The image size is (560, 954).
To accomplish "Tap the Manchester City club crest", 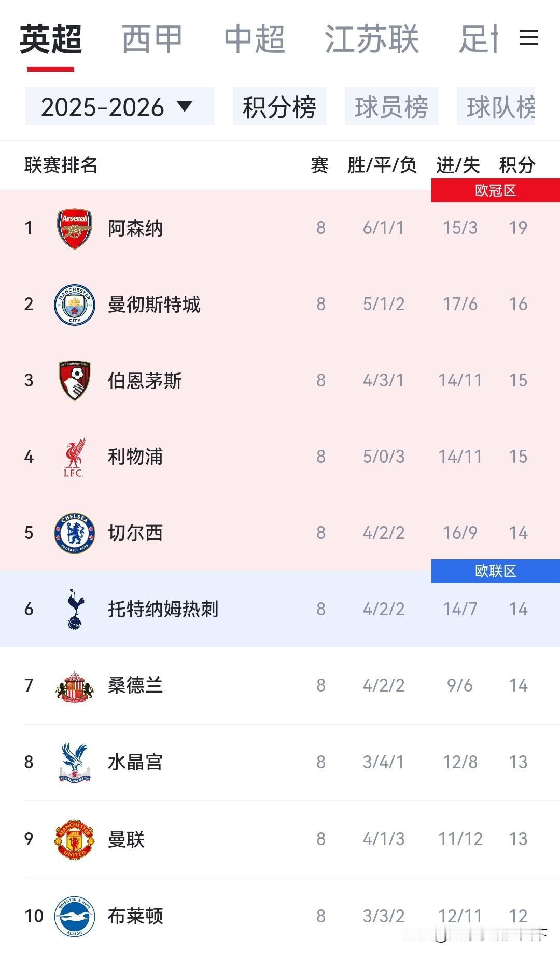I will pos(75,305).
